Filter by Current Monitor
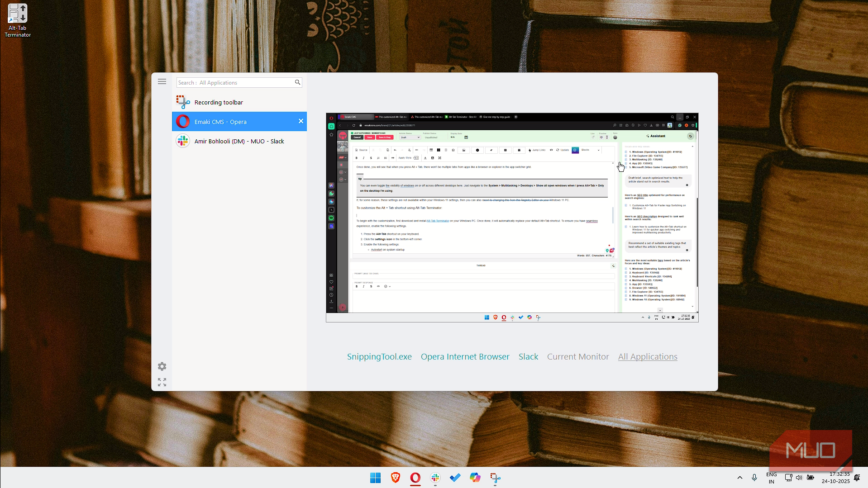Screen dimensions: 868x488 [578, 357]
